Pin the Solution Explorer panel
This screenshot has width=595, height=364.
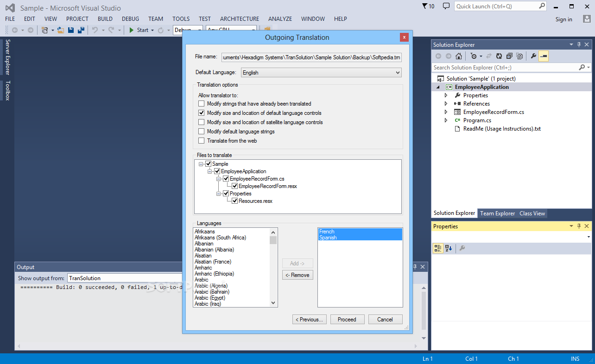579,44
